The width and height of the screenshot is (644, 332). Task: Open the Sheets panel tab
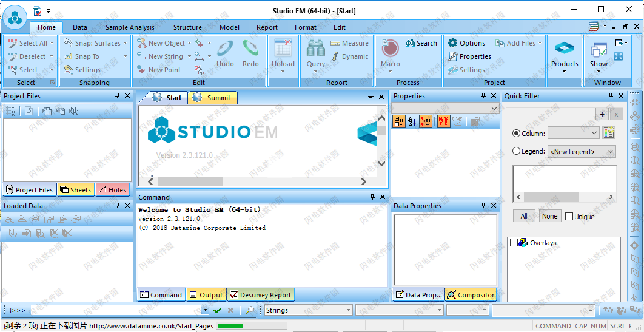[76, 189]
